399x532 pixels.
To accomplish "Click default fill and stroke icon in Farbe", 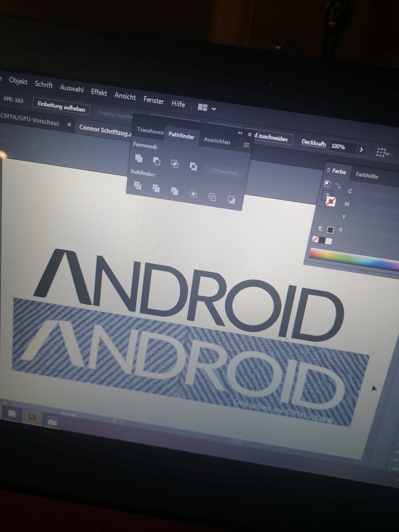I will (x=327, y=184).
